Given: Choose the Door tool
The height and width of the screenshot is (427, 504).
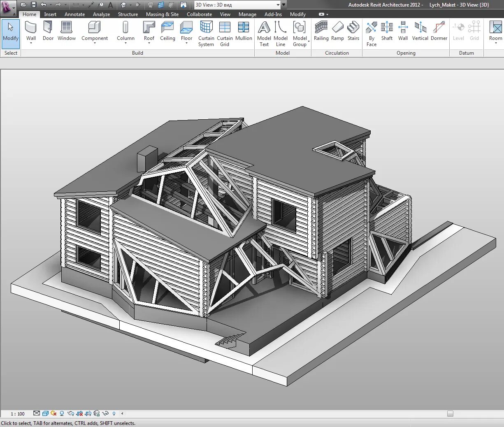Looking at the screenshot, I should tap(48, 31).
